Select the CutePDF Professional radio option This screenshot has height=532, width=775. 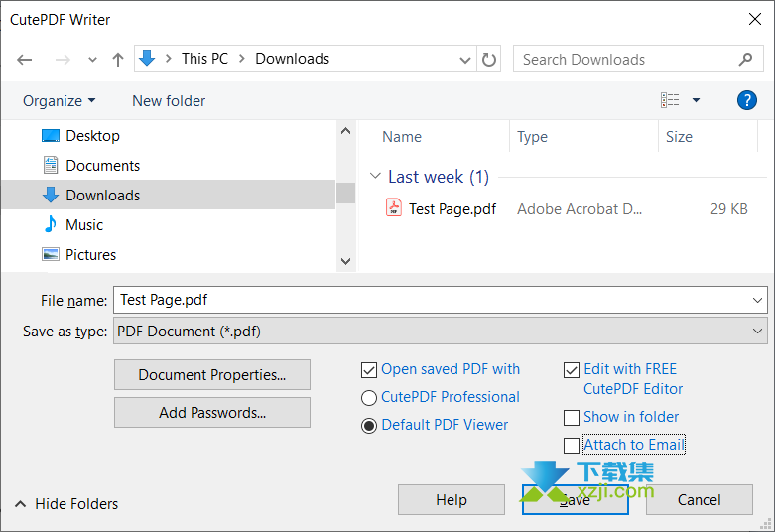click(369, 398)
